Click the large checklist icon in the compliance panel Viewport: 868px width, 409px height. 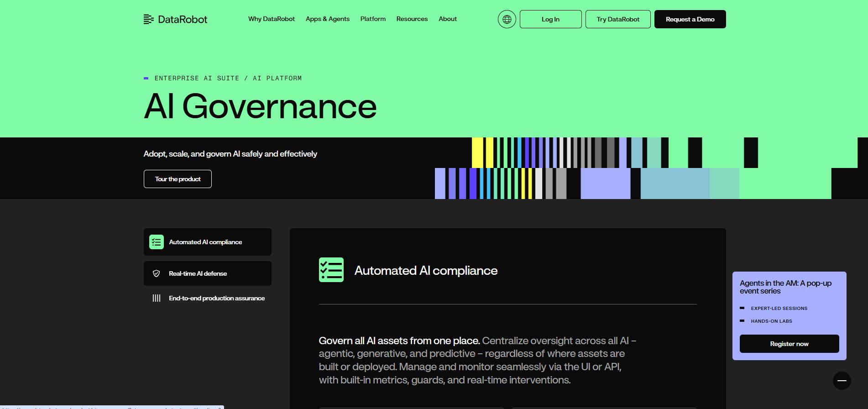point(331,270)
